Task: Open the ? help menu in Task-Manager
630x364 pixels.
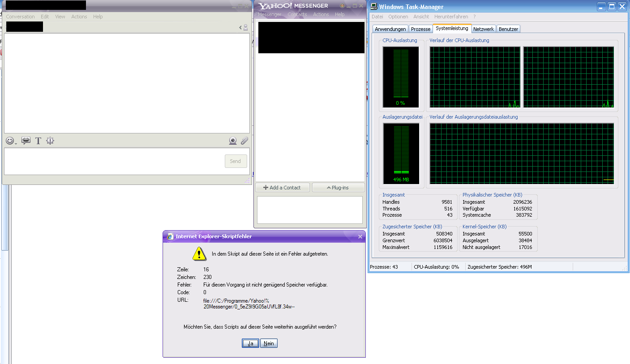Action: (x=474, y=17)
